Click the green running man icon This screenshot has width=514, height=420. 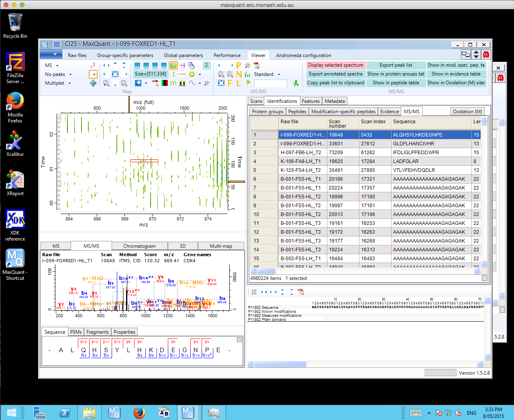point(296,83)
